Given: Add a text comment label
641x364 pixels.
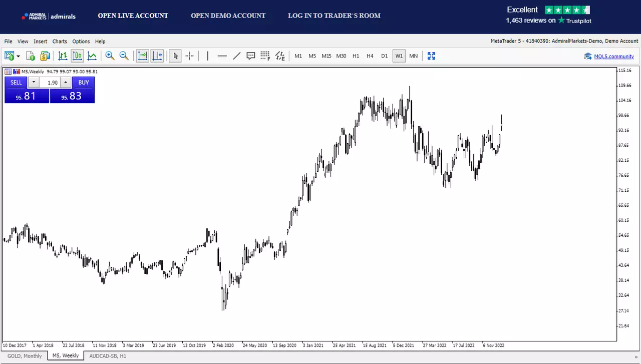Looking at the screenshot, I should click(x=251, y=56).
